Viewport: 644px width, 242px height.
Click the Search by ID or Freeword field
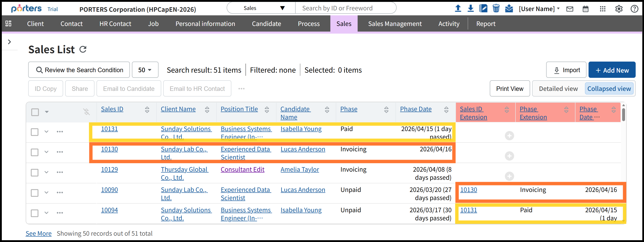coord(345,8)
